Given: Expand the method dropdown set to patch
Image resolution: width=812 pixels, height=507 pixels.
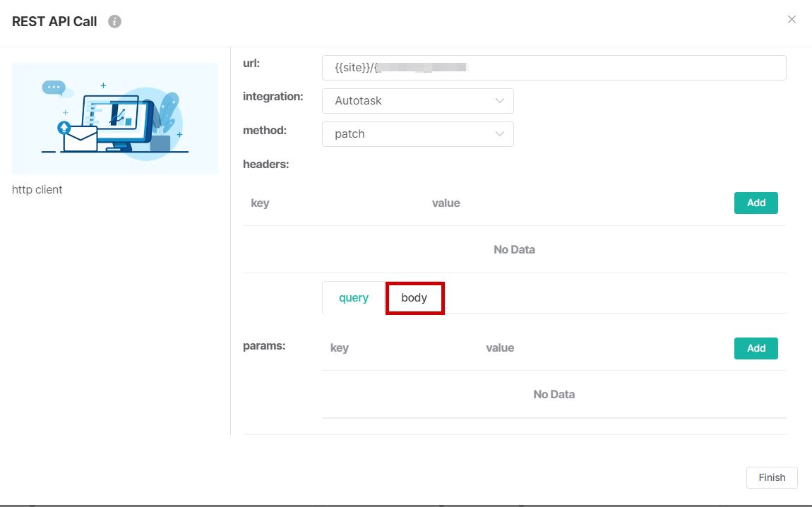Looking at the screenshot, I should 417,134.
